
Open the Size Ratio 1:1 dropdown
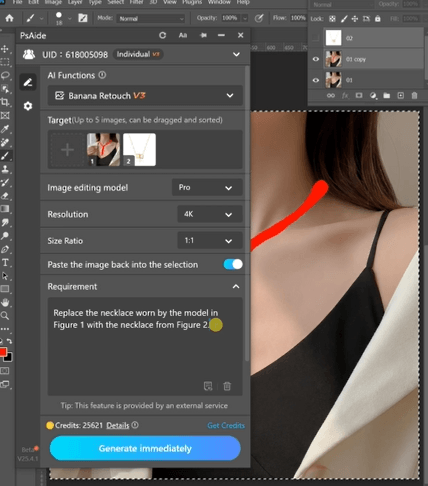click(210, 241)
